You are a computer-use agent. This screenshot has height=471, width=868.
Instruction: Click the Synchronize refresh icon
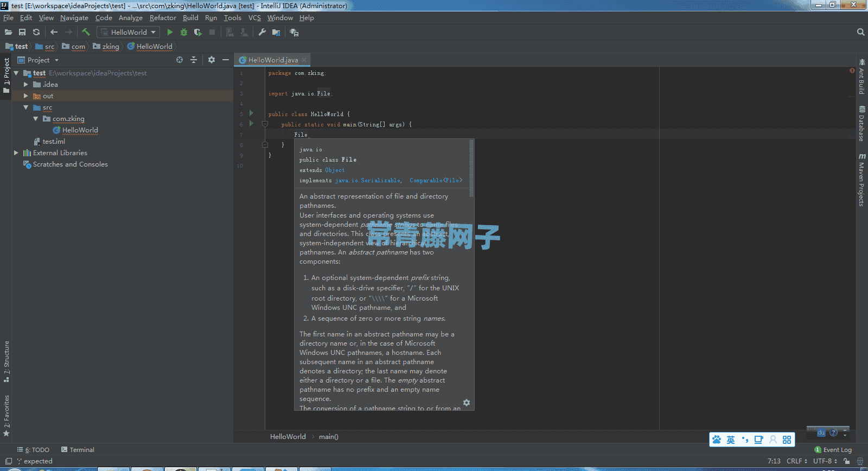(36, 33)
